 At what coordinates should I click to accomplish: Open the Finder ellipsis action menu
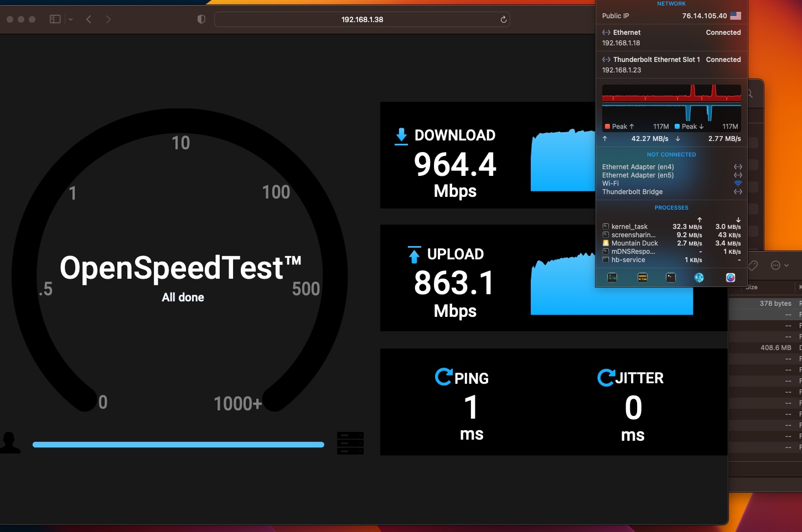click(x=779, y=265)
